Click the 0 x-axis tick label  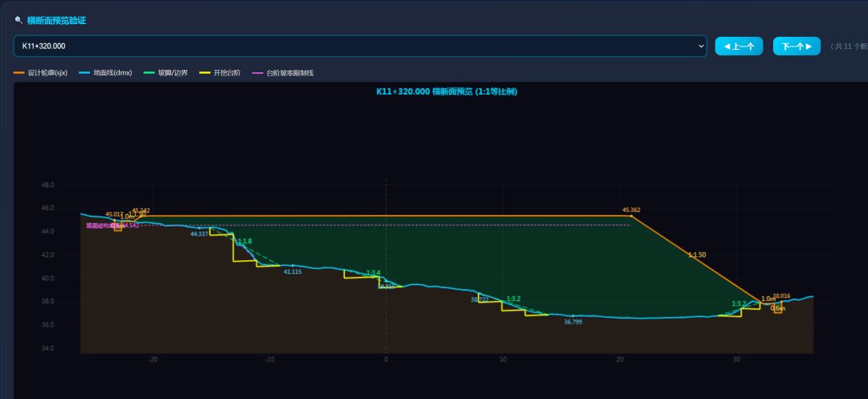pyautogui.click(x=386, y=360)
